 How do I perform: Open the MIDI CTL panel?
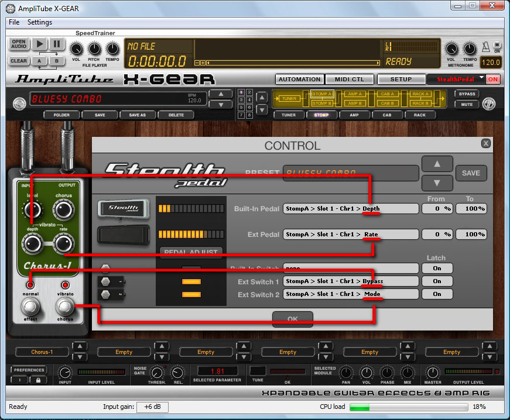pyautogui.click(x=350, y=79)
